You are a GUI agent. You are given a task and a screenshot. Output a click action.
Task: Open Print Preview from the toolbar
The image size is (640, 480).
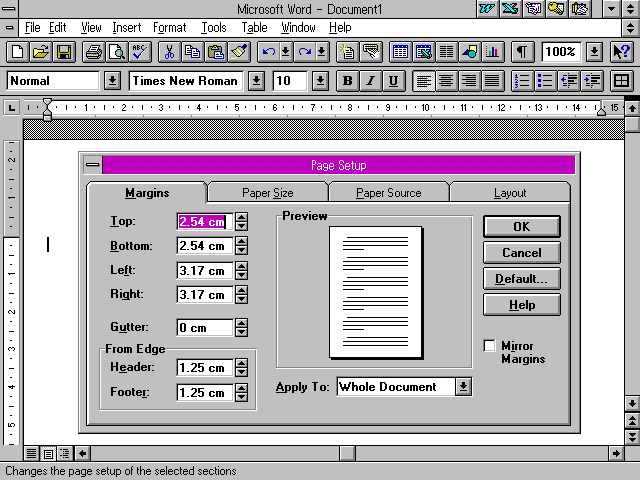(117, 52)
